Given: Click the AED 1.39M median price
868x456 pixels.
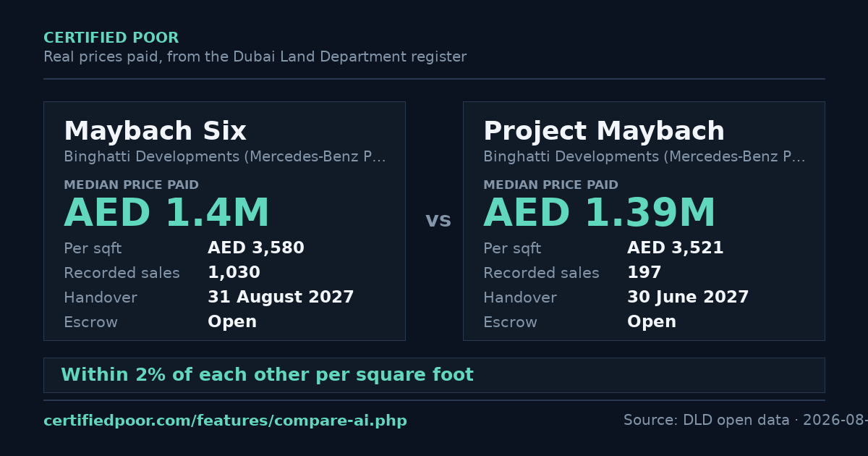Looking at the screenshot, I should pyautogui.click(x=600, y=214).
